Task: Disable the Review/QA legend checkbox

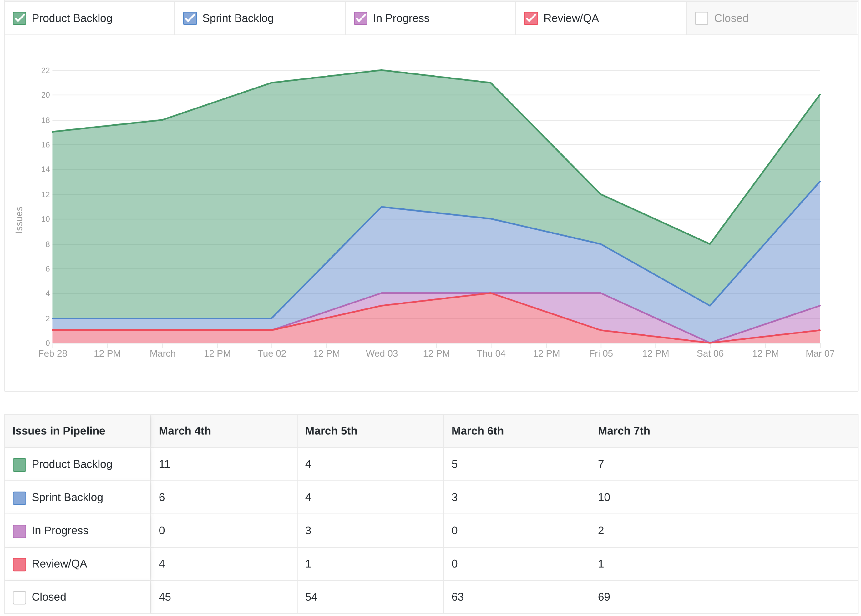Action: tap(530, 18)
